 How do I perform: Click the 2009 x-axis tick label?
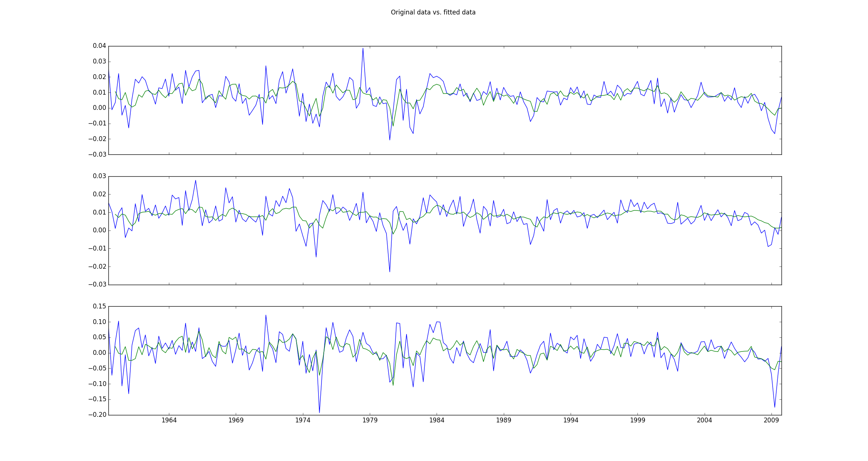tap(771, 420)
